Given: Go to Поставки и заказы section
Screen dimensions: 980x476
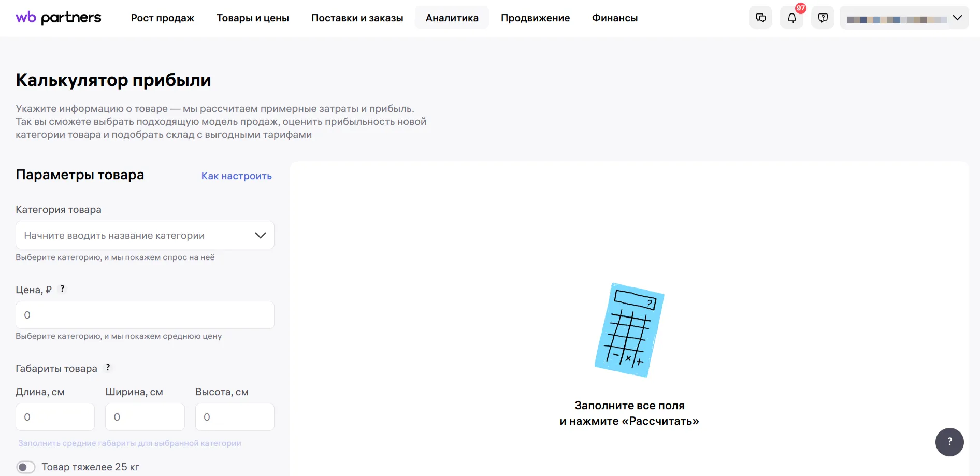Looking at the screenshot, I should coord(357,18).
